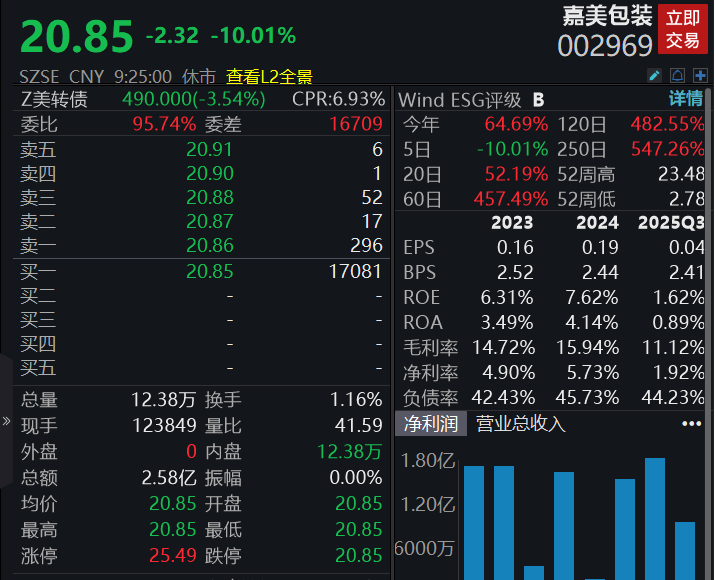
Task: Click the 卖五 ask price 20.91
Action: (x=209, y=149)
